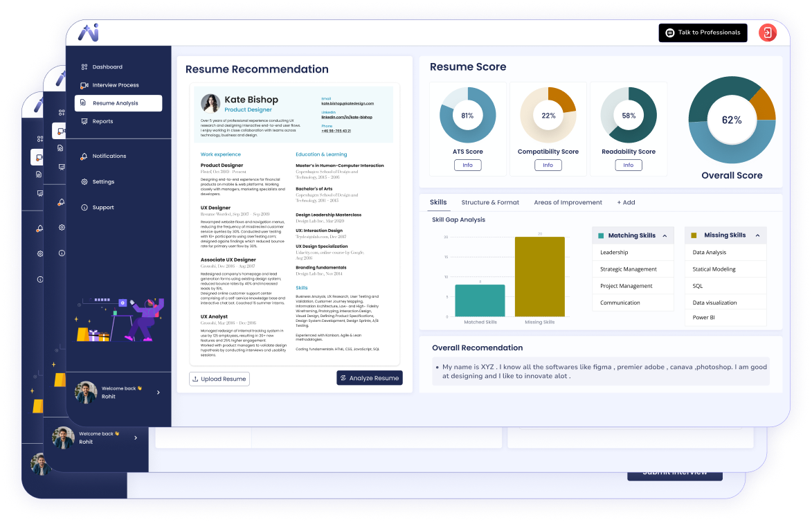Click Info under ATS Score

[467, 165]
